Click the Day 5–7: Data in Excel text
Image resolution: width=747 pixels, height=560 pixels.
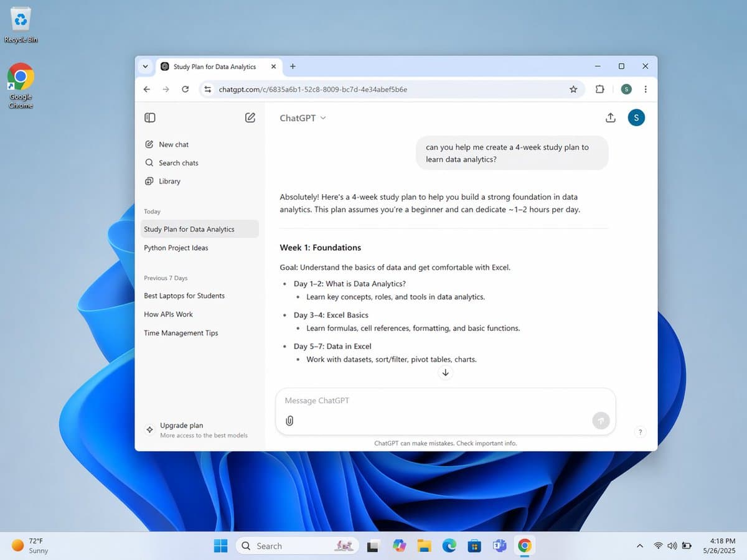332,346
